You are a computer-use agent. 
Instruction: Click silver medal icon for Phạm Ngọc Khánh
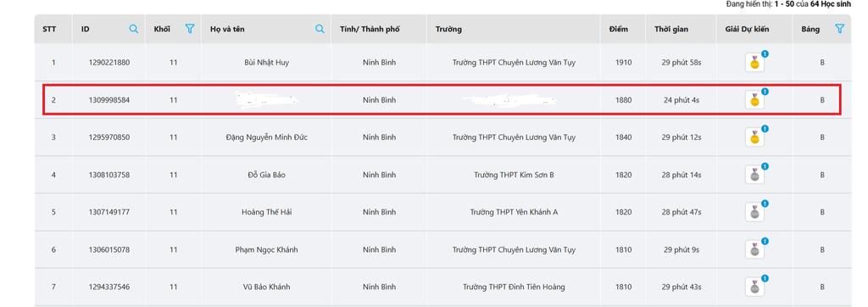pos(754,250)
